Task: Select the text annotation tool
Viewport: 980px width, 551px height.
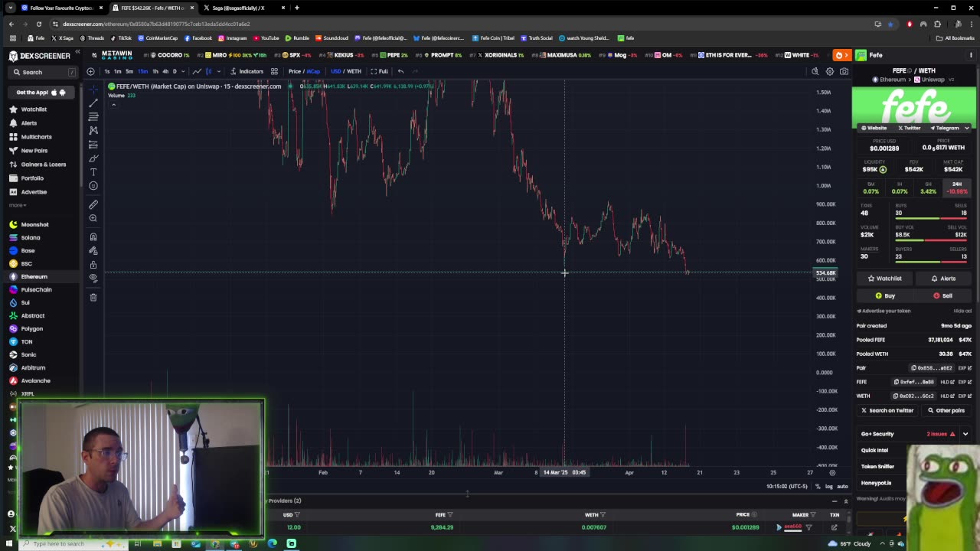Action: click(93, 172)
